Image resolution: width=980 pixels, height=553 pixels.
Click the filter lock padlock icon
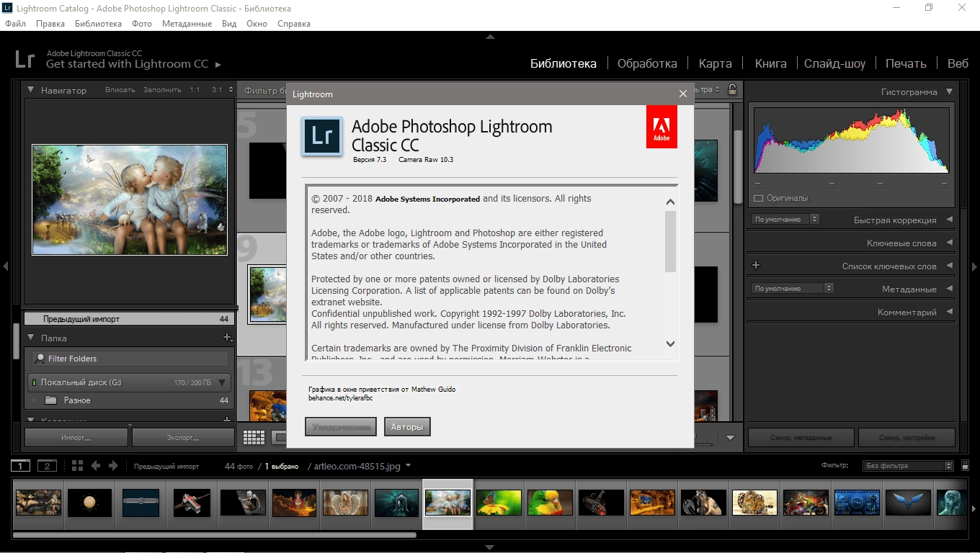click(732, 90)
